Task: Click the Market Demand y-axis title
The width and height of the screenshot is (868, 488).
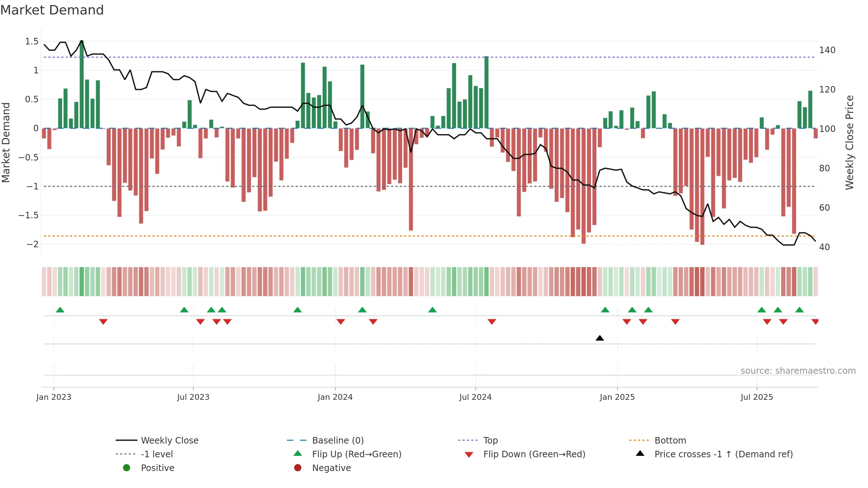Action: tap(6, 142)
